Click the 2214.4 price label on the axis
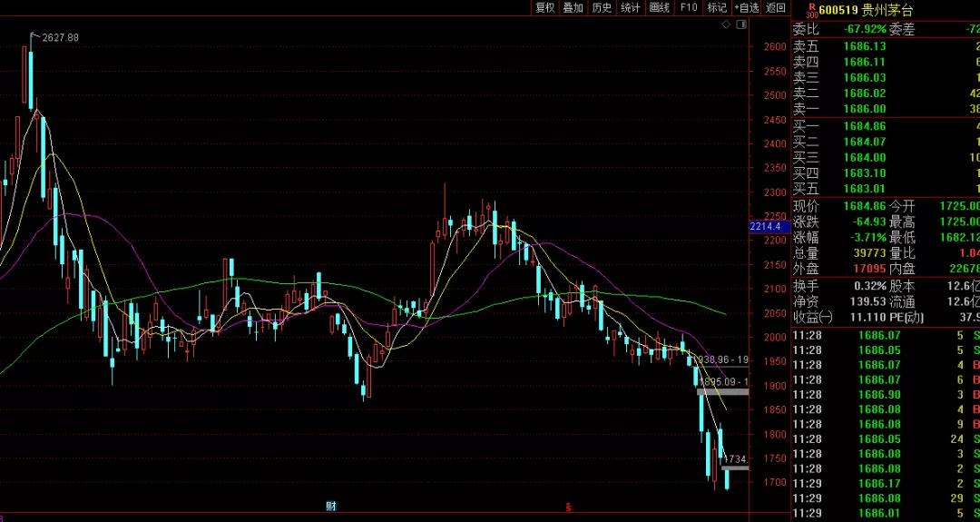980x522 pixels. [765, 226]
